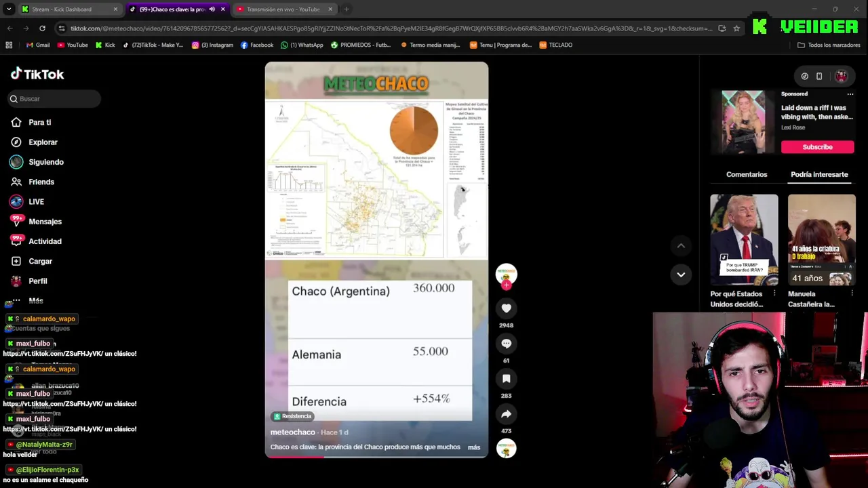Close the Kick Dashboard tab
Viewport: 868px width, 488px height.
click(x=115, y=9)
